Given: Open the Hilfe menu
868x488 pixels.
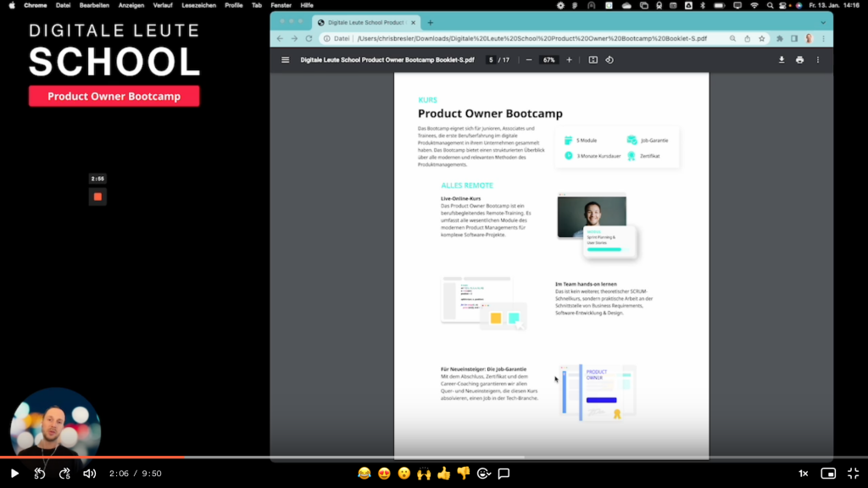Looking at the screenshot, I should [x=307, y=6].
